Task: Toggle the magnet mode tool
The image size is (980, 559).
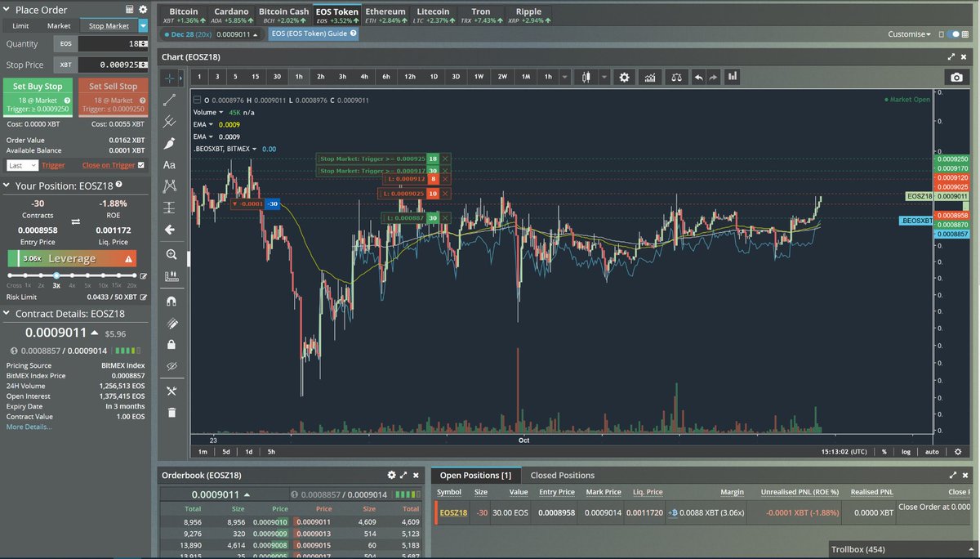Action: [x=170, y=301]
